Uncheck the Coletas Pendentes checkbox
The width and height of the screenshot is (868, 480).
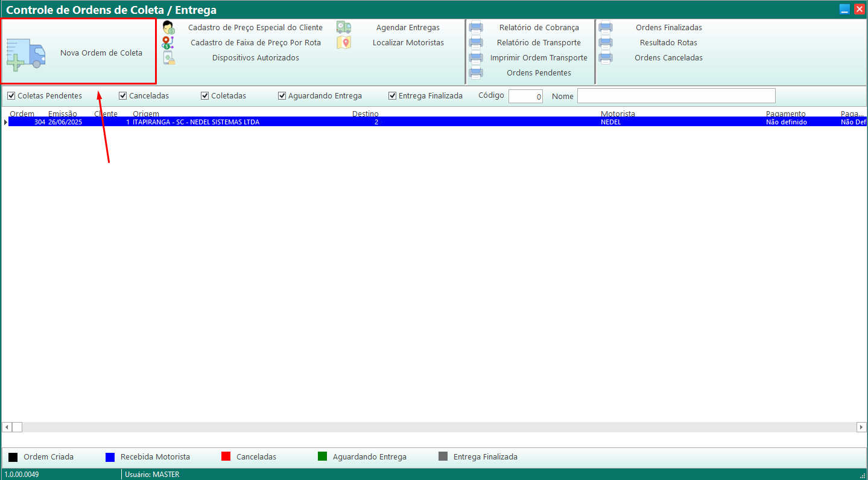tap(11, 96)
